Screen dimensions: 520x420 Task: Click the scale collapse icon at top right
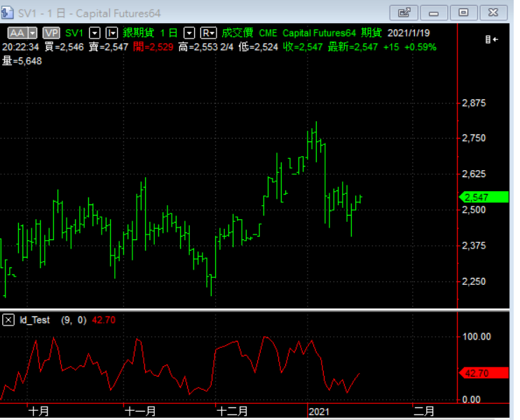pyautogui.click(x=491, y=39)
